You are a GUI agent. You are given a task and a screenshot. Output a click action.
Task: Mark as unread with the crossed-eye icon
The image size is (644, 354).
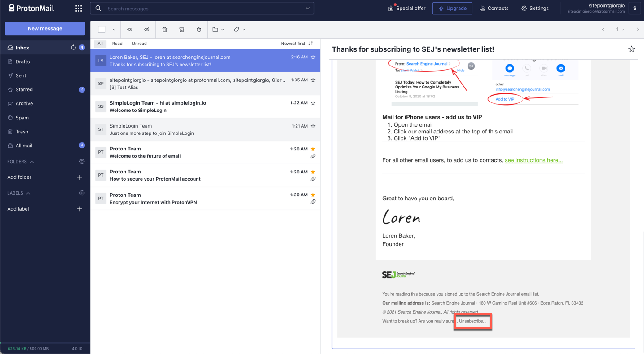(146, 30)
